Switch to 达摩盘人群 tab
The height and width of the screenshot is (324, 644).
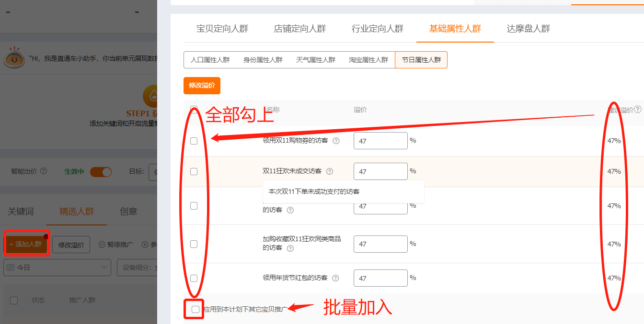(529, 29)
